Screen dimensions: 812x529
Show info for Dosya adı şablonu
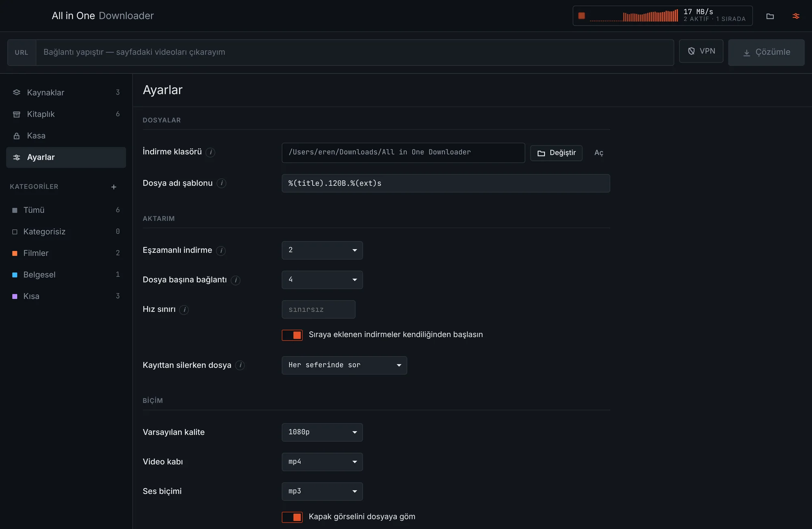(221, 184)
